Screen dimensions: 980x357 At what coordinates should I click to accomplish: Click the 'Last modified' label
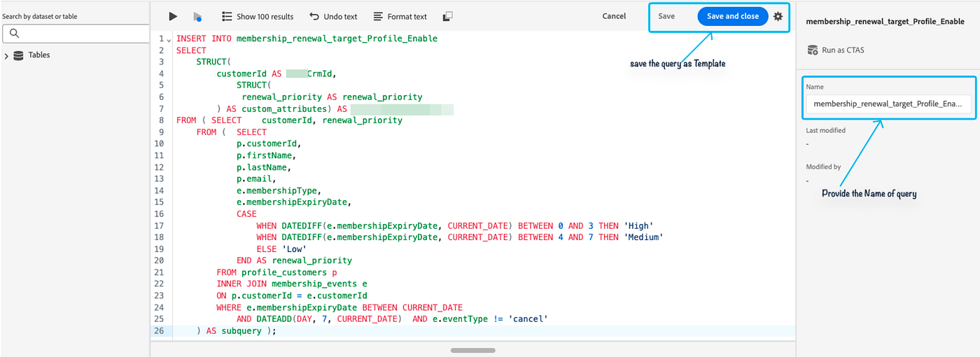(825, 130)
